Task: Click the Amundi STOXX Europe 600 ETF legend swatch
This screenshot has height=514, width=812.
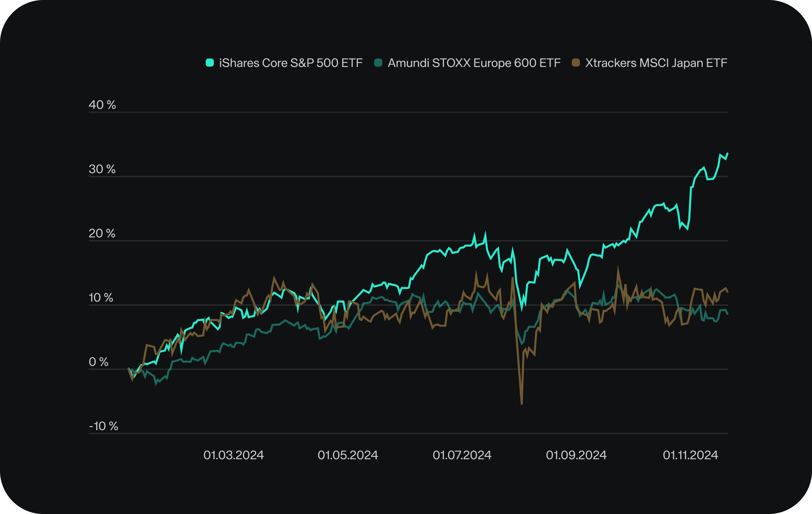Action: pos(378,63)
